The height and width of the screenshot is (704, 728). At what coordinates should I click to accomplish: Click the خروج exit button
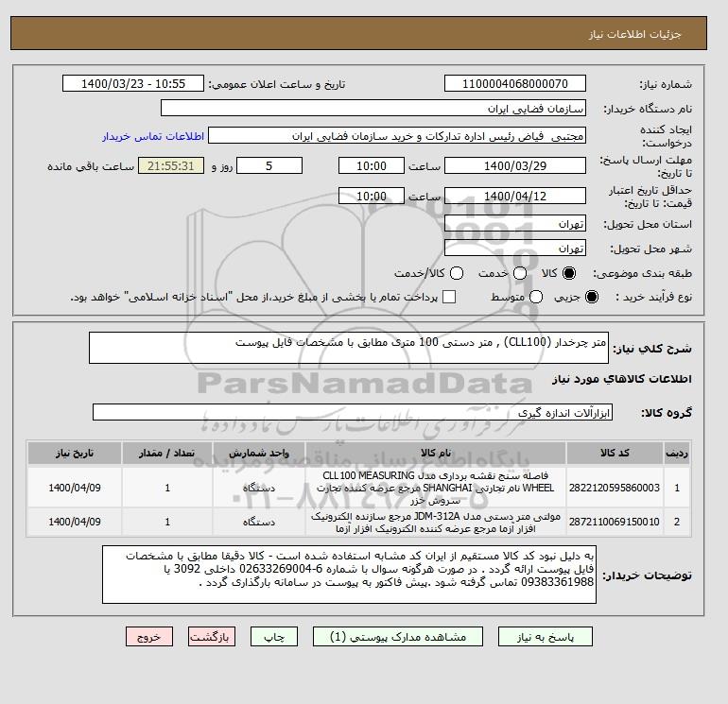(149, 637)
